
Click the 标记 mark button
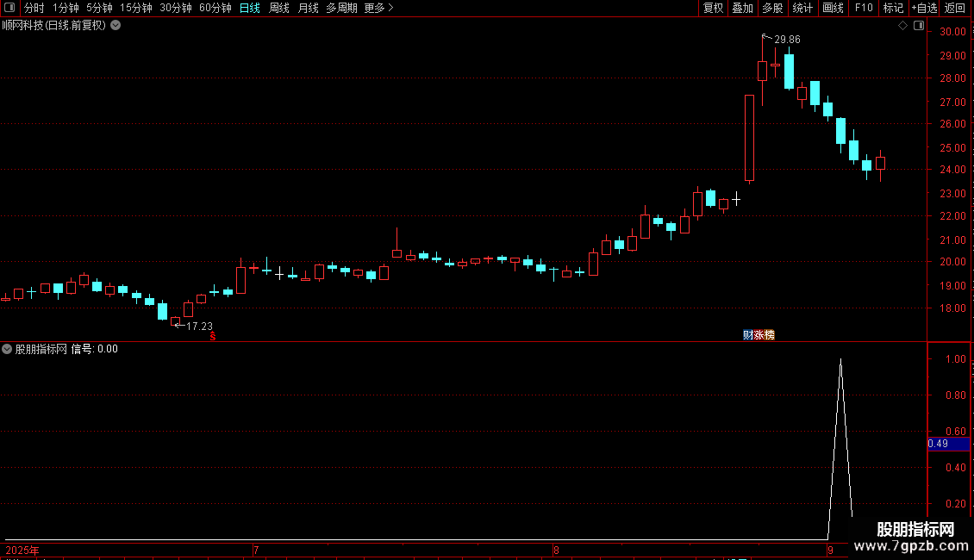coord(893,8)
